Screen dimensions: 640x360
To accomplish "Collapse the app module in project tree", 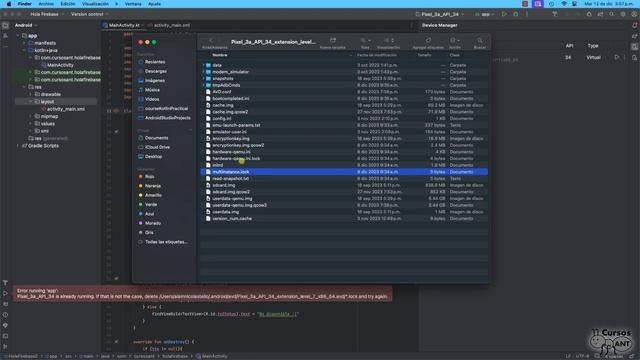I will (x=18, y=36).
